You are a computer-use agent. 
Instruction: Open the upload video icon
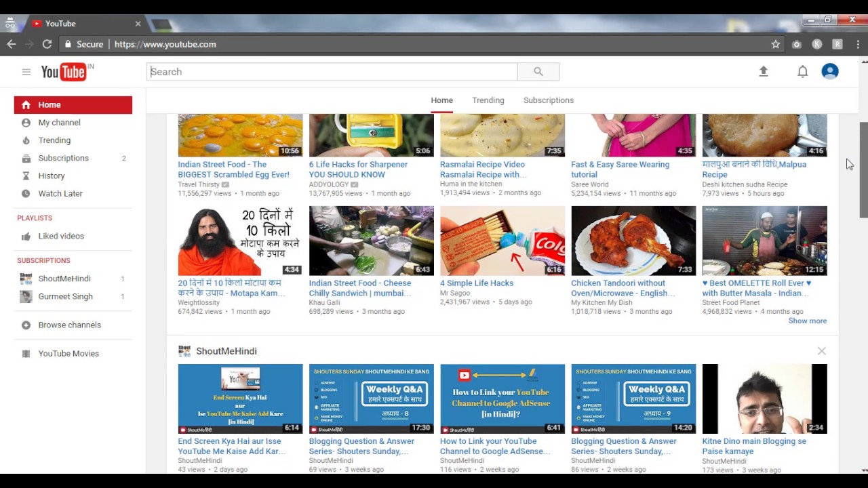[x=764, y=71]
